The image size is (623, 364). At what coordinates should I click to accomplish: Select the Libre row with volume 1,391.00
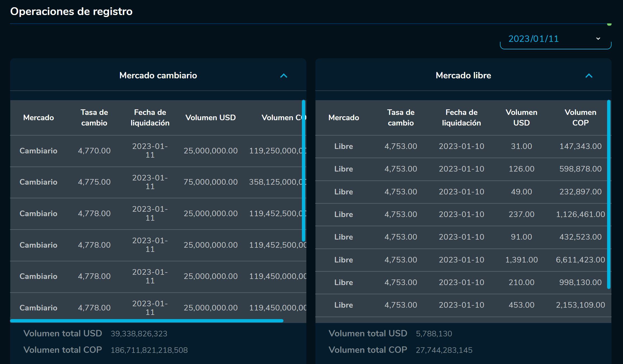tap(521, 260)
